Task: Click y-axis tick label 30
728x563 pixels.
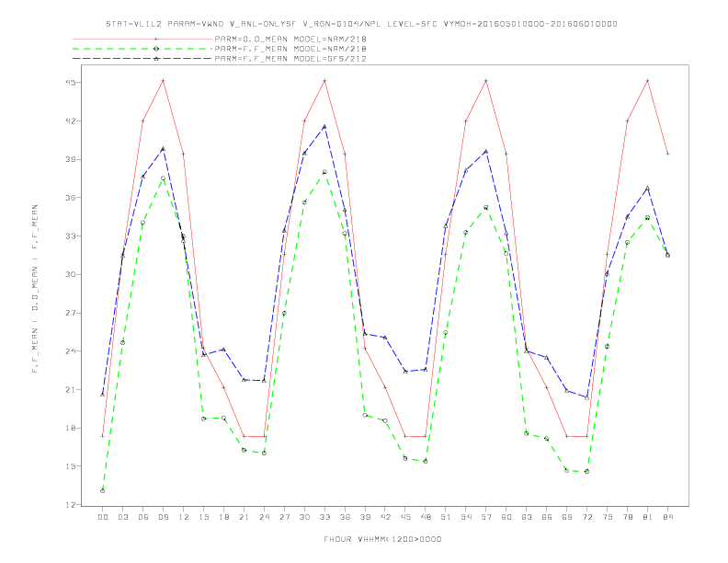Action: [x=70, y=274]
